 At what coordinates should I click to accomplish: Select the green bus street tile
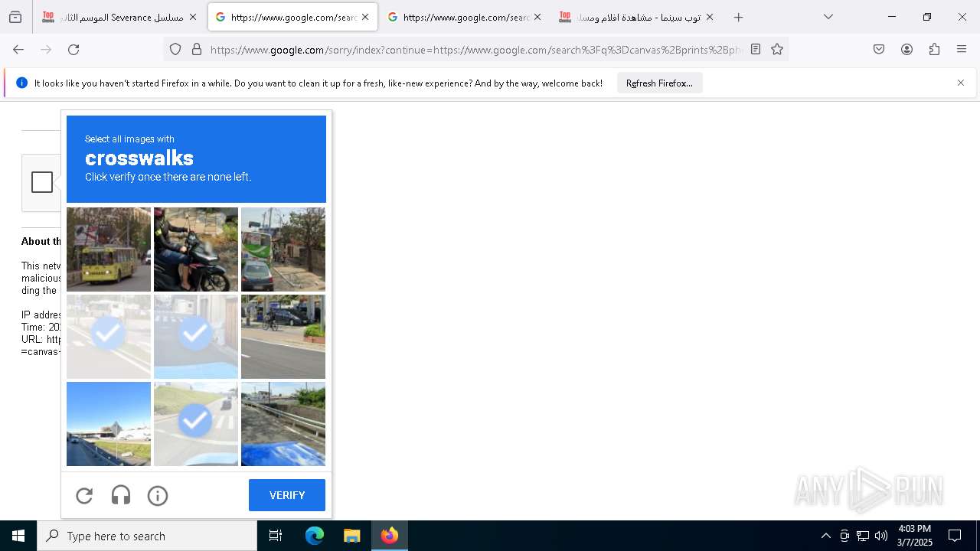(283, 249)
